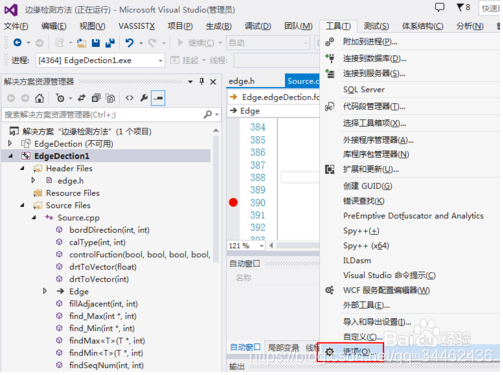Open the 编辑(E) menu

(54, 26)
